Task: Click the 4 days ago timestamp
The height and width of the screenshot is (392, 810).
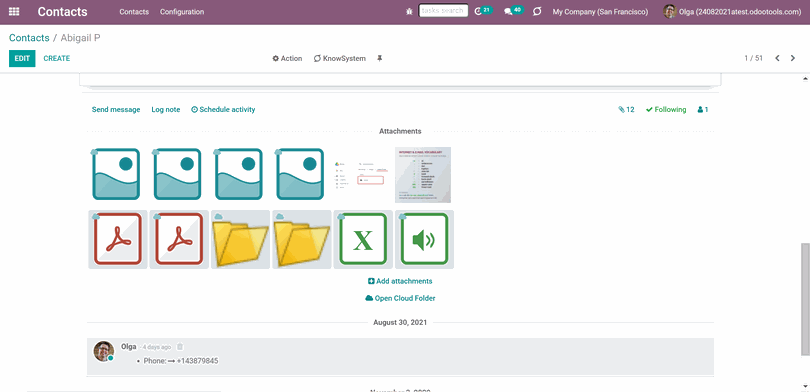Action: [158, 347]
